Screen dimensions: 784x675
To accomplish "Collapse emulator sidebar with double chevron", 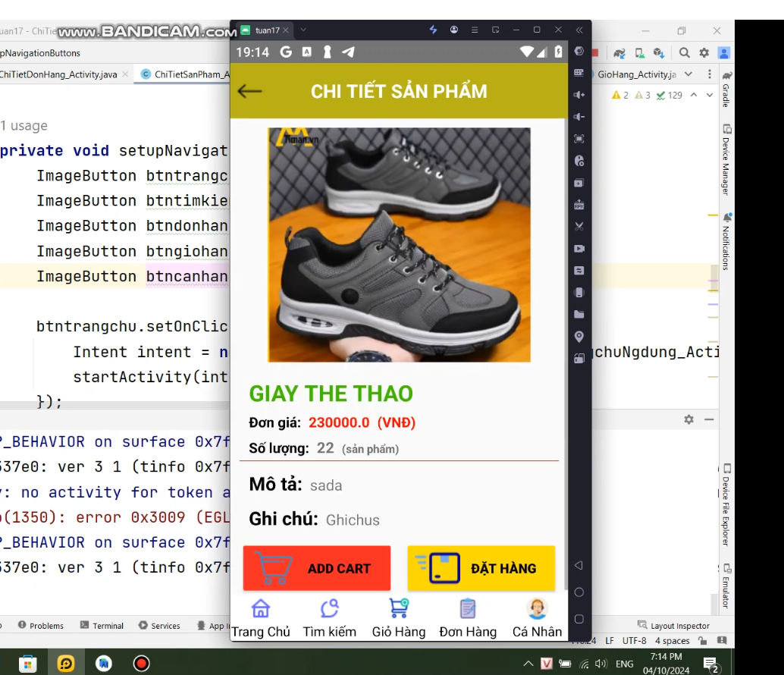I will (579, 30).
